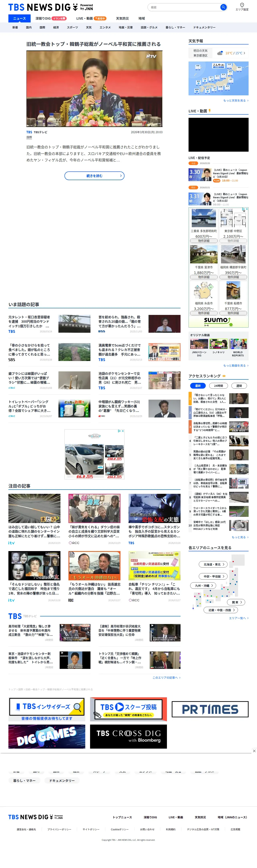Expand 中部・甲信越 area news
Image resolution: width=257 pixels, height=868 pixels.
point(213,576)
